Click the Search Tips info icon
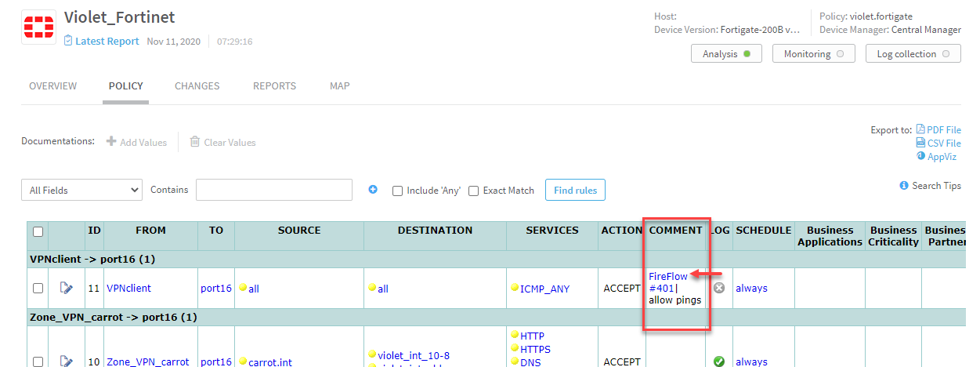This screenshot has height=367, width=980. pos(904,186)
